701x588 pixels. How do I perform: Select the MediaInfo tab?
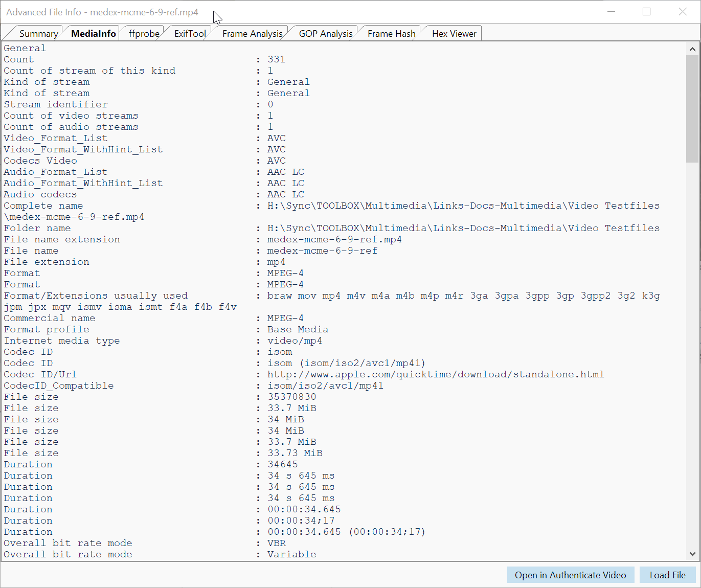(93, 33)
